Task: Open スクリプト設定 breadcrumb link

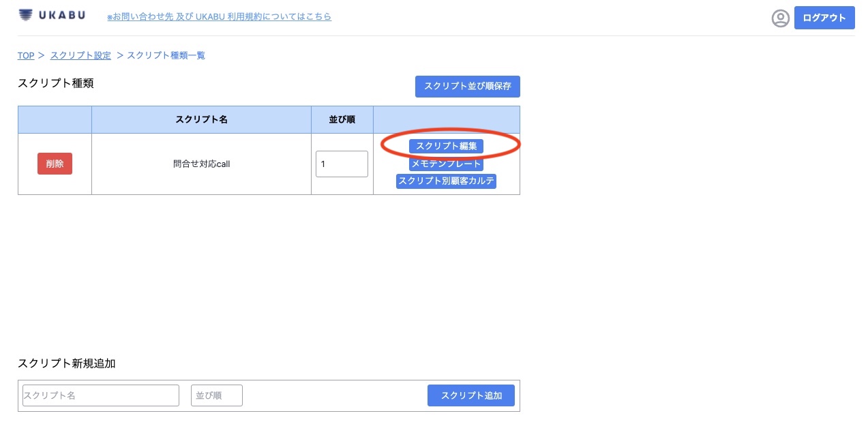Action: click(80, 55)
